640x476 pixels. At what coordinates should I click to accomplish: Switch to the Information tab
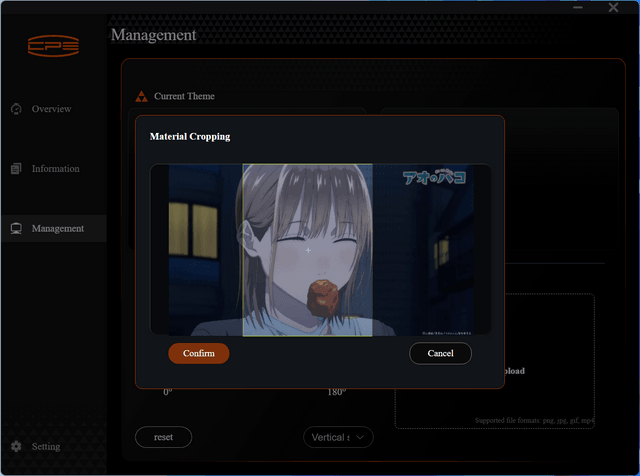[56, 169]
